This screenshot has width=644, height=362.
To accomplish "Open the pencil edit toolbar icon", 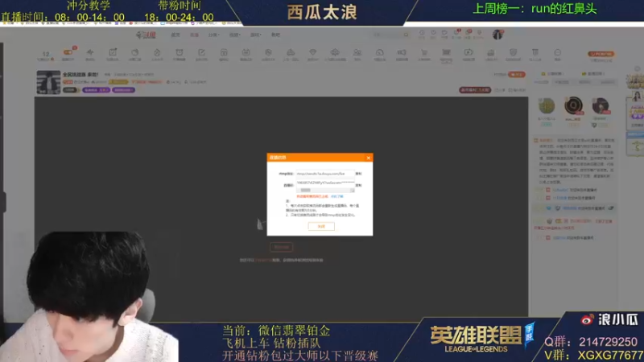I will click(201, 52).
